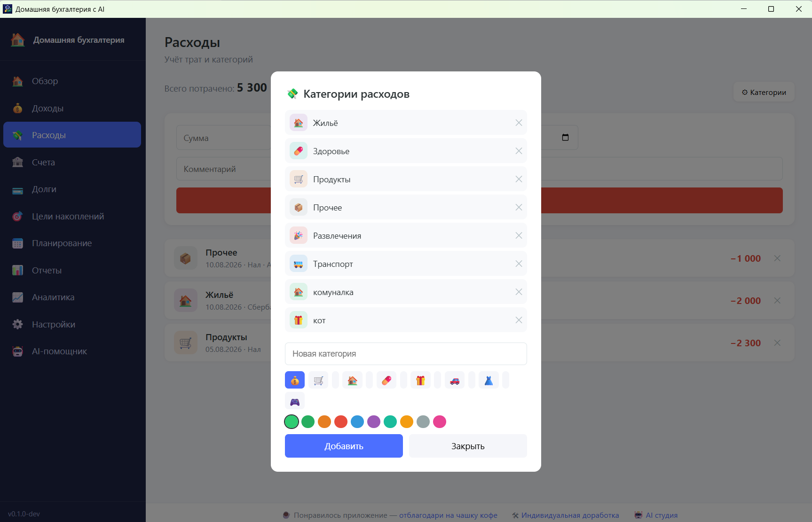This screenshot has height=522, width=812.
Task: Click the −1 000 expense amount
Action: point(746,258)
